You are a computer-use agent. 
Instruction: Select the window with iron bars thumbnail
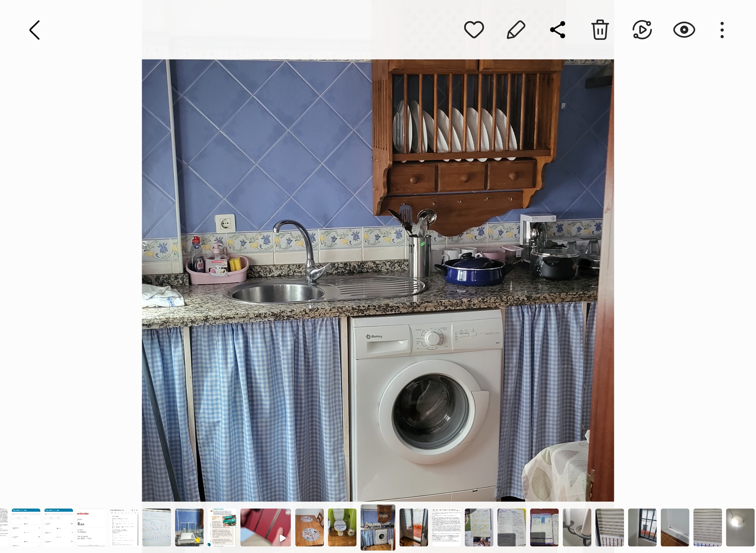coord(642,527)
